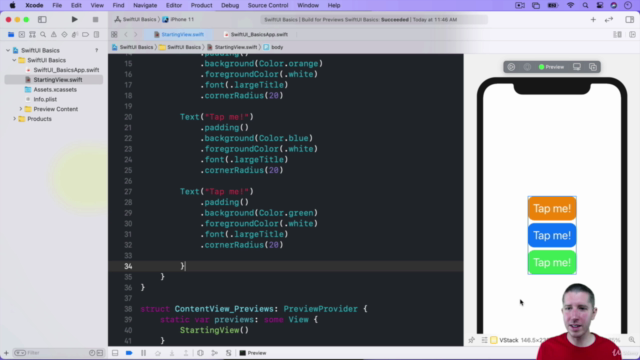
Task: Open the Wi-Fi status menu
Action: pyautogui.click(x=571, y=5)
